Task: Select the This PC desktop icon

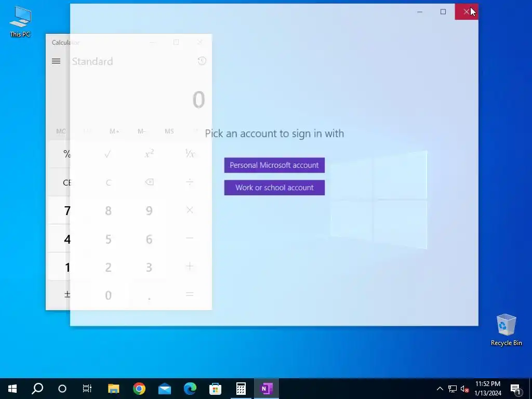Action: point(20,22)
